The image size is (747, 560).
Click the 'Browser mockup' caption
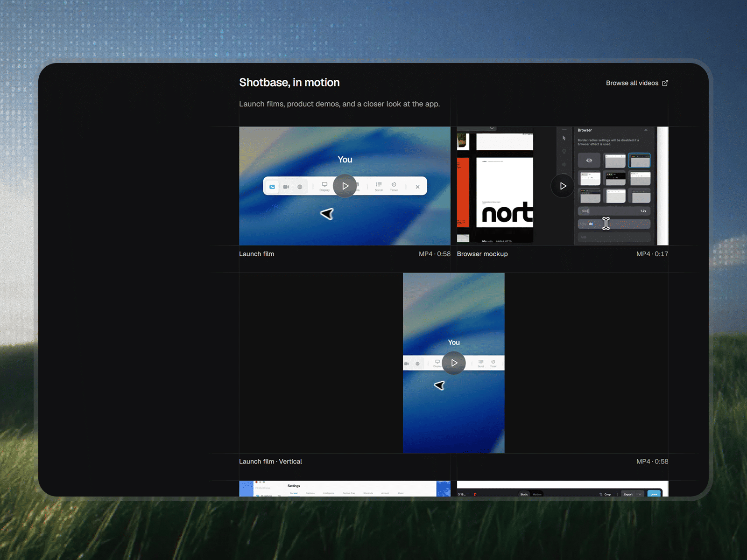click(482, 254)
